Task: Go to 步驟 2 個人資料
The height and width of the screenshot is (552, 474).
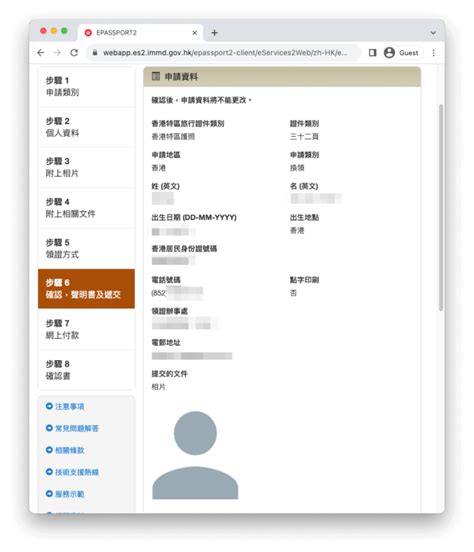Action: (86, 127)
